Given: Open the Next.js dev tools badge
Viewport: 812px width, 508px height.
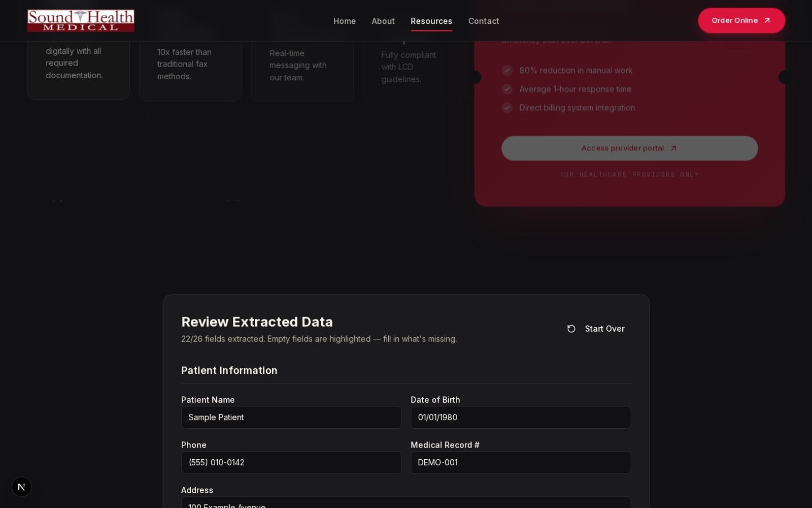Looking at the screenshot, I should 21,487.
